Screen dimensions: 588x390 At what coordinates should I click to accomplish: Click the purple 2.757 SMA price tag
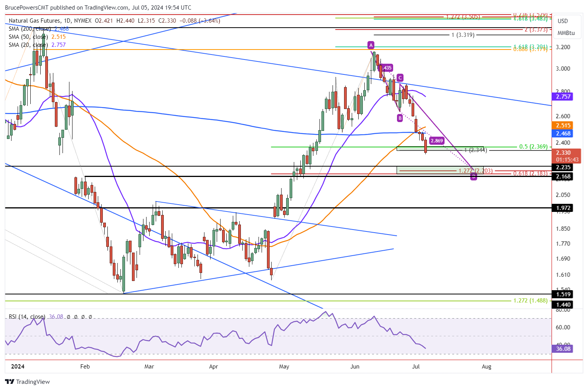(563, 97)
